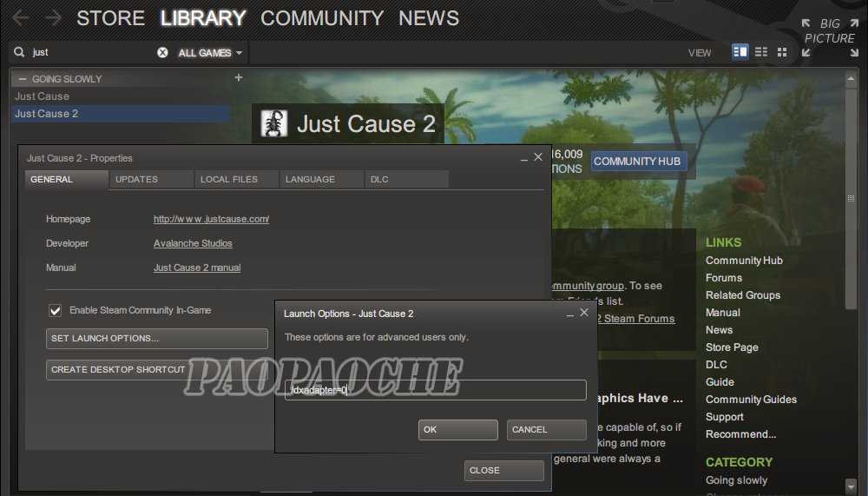The height and width of the screenshot is (496, 868).
Task: Open Avalanche Studios developer link
Action: 193,243
